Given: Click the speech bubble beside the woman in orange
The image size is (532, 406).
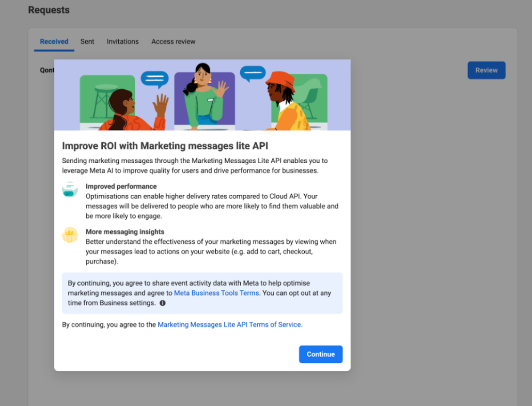Looking at the screenshot, I should click(154, 79).
